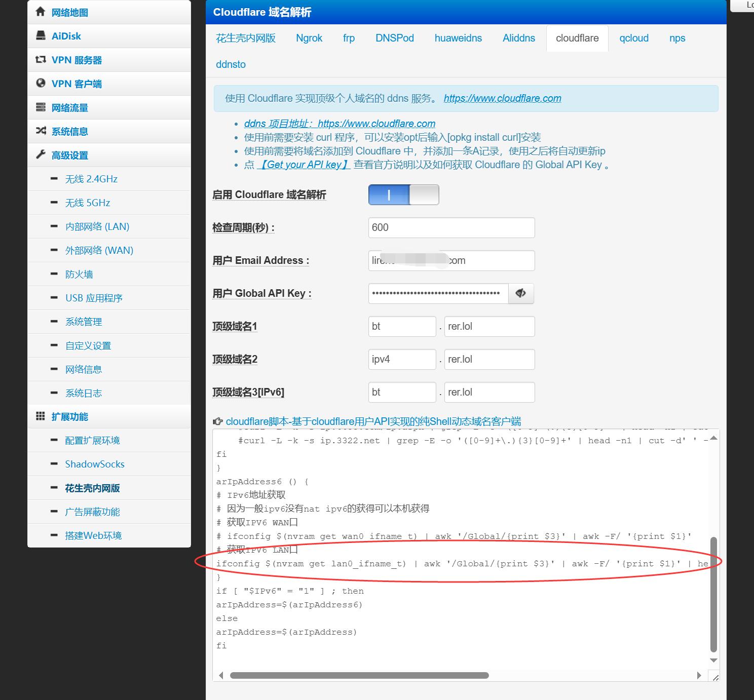Toggle API key visibility eye icon
The image size is (754, 700).
(x=521, y=293)
